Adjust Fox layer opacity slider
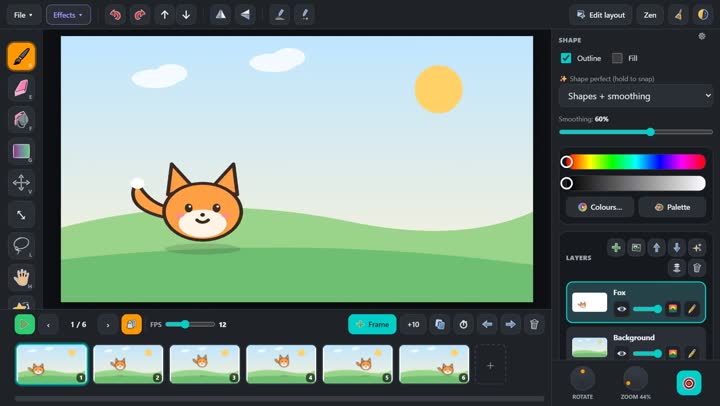Image resolution: width=720 pixels, height=406 pixels. (647, 309)
